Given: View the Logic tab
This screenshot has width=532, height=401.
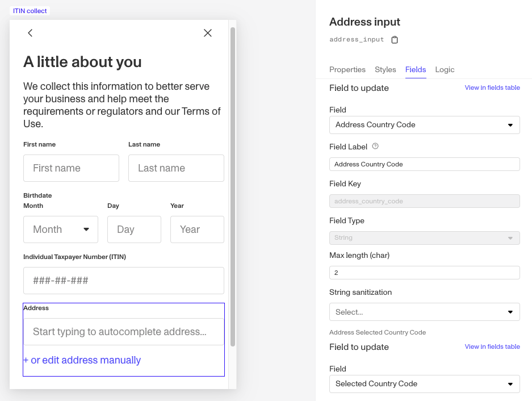Looking at the screenshot, I should tap(445, 69).
